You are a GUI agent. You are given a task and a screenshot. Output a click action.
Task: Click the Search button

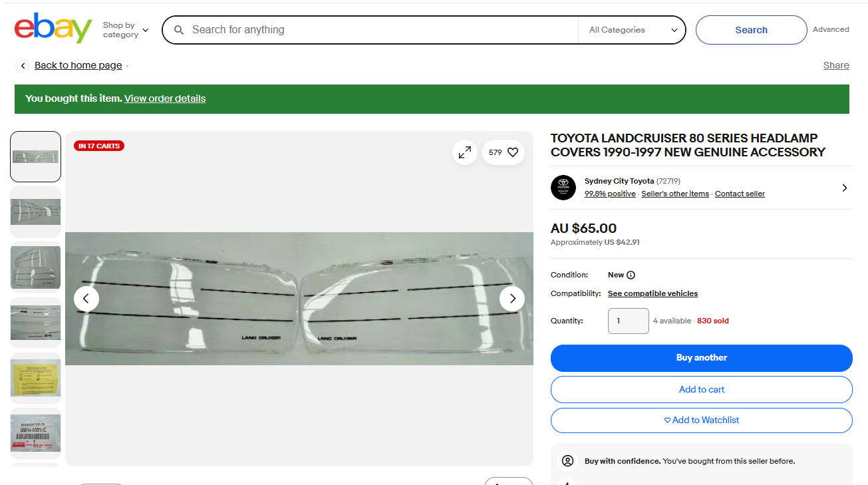click(x=751, y=30)
